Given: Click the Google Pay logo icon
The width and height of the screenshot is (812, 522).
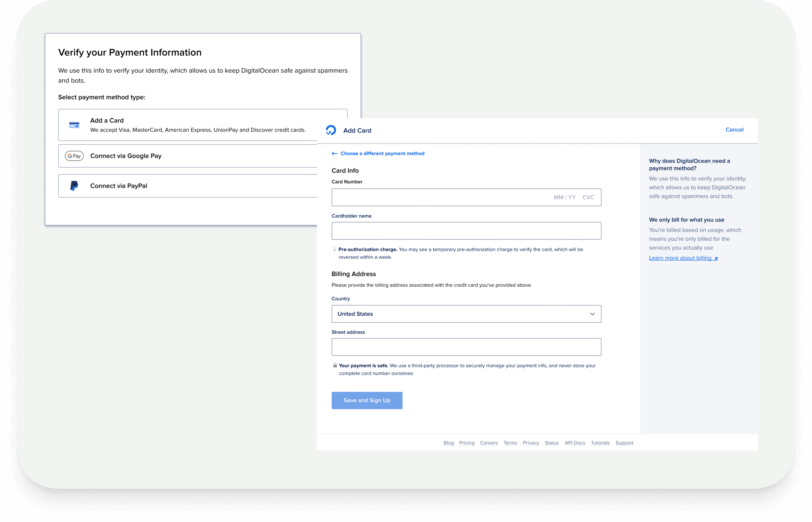Looking at the screenshot, I should [x=74, y=156].
